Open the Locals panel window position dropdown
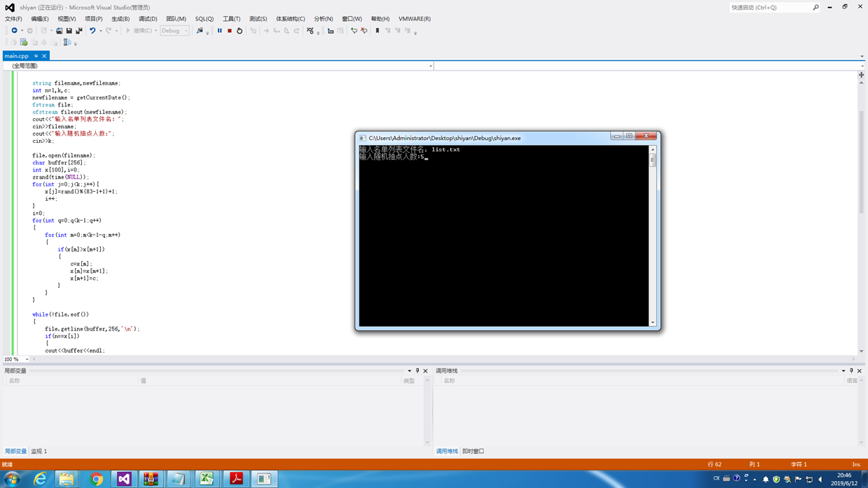The width and height of the screenshot is (868, 488). 410,371
